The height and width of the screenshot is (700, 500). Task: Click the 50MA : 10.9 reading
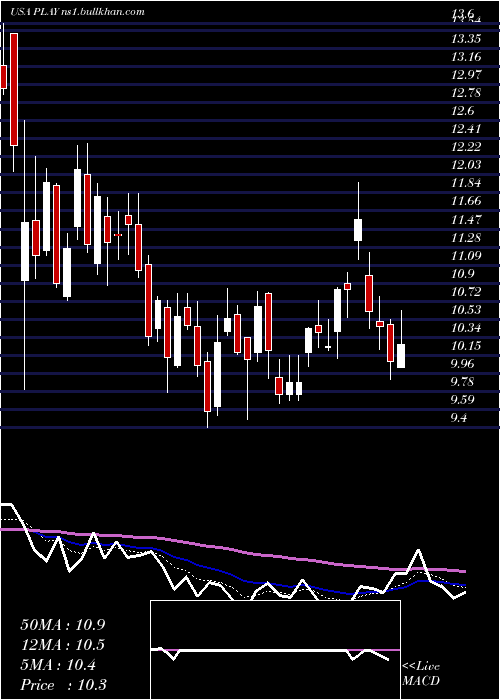pyautogui.click(x=62, y=625)
